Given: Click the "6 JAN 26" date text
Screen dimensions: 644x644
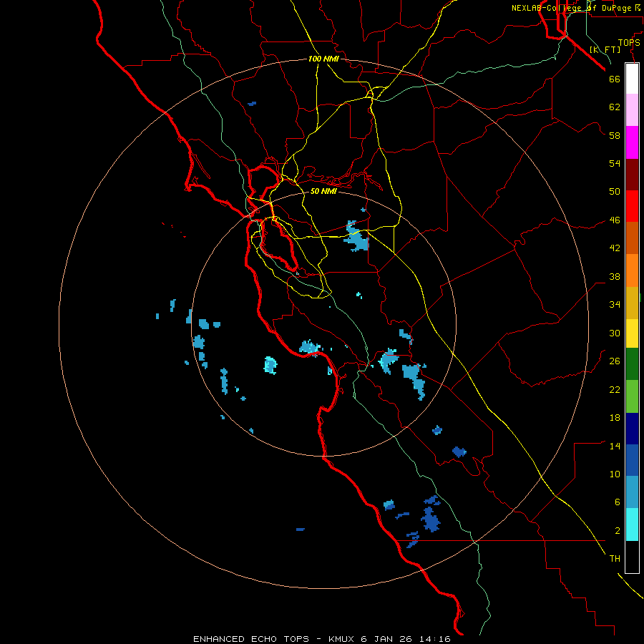Looking at the screenshot, I should pyautogui.click(x=387, y=639).
